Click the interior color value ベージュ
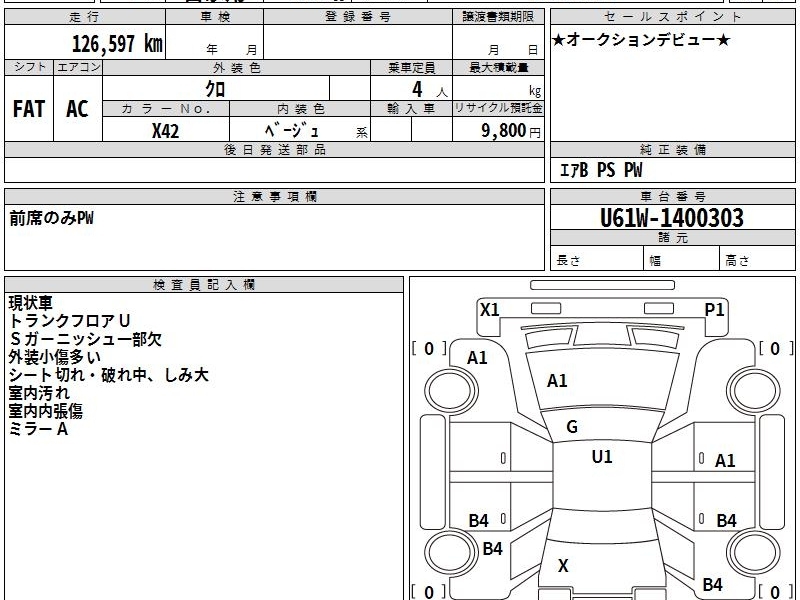Screen dimensions: 800x600 pyautogui.click(x=292, y=131)
